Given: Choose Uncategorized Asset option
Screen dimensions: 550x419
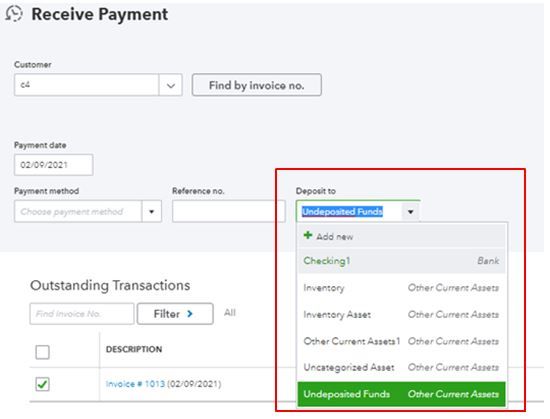Looking at the screenshot, I should pos(401,367).
